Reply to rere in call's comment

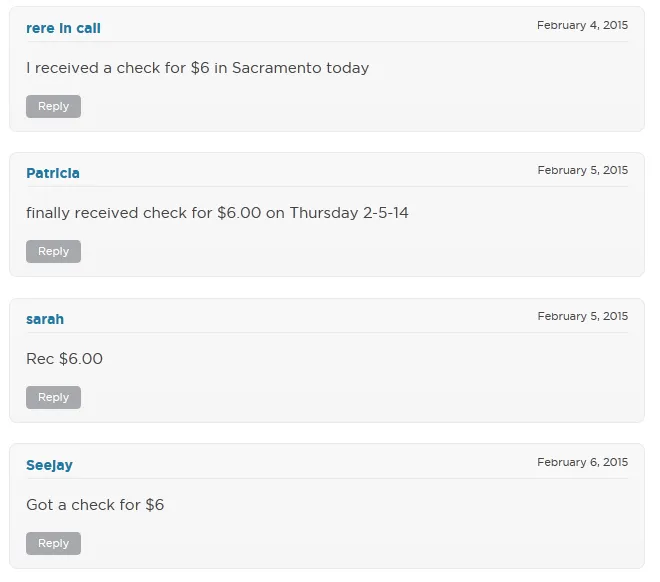(53, 106)
